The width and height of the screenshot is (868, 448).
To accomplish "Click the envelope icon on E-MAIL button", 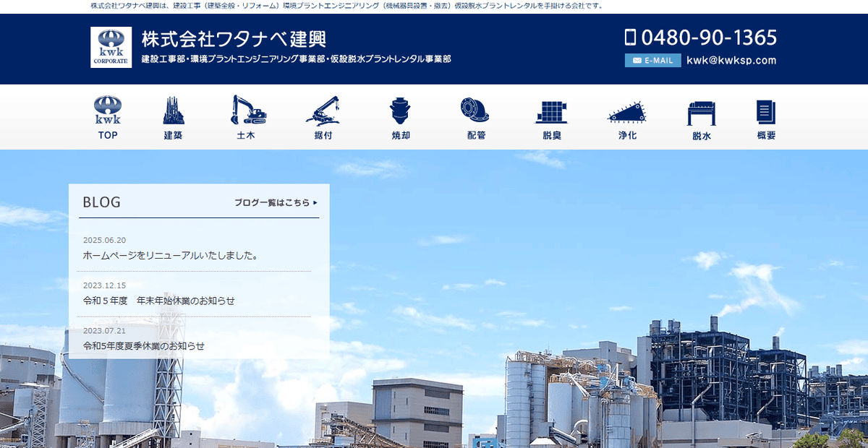I will tap(636, 60).
